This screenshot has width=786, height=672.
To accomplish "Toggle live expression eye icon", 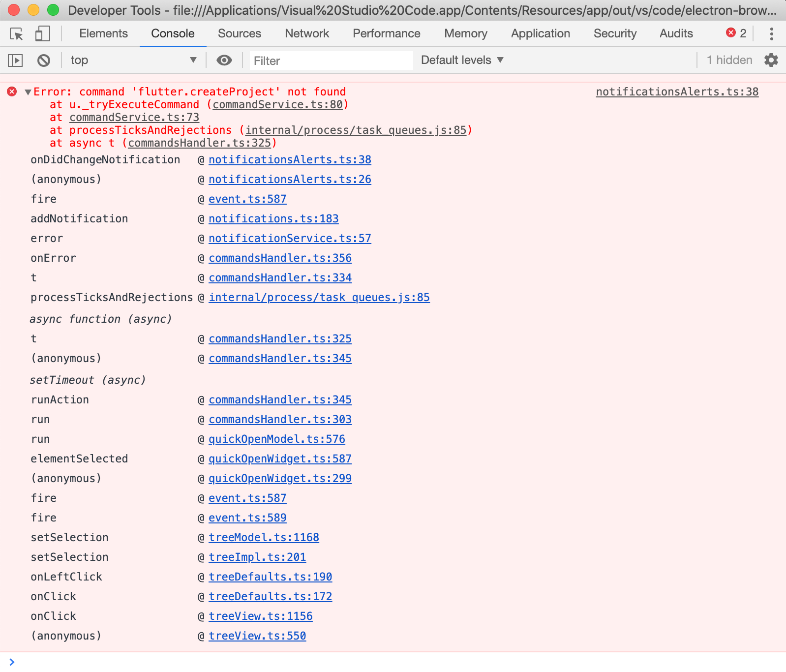I will pyautogui.click(x=224, y=60).
